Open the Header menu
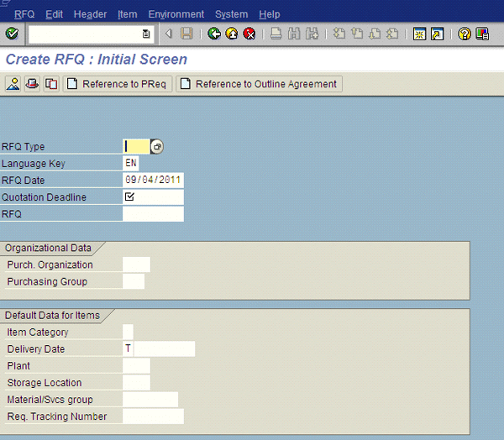 [90, 14]
